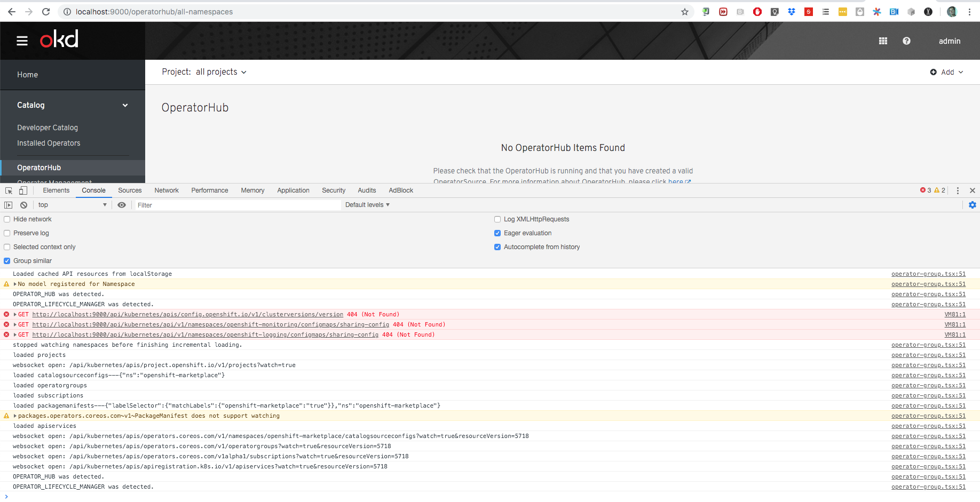Switch to the Network tab in DevTools
This screenshot has height=502, width=980.
click(166, 190)
